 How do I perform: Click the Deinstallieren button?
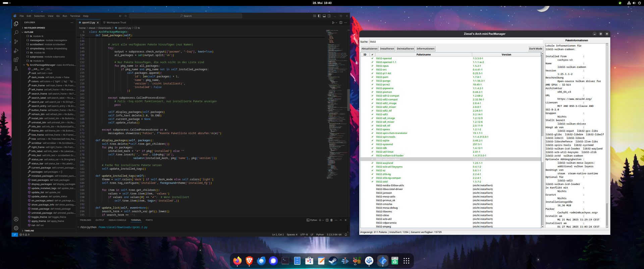[405, 49]
